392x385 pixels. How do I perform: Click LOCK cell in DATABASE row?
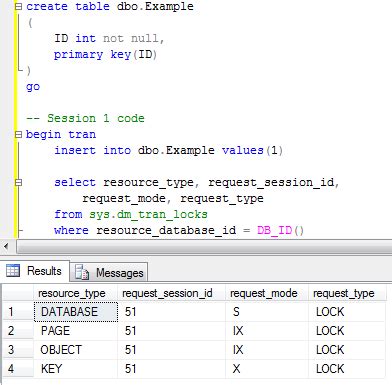tap(347, 312)
